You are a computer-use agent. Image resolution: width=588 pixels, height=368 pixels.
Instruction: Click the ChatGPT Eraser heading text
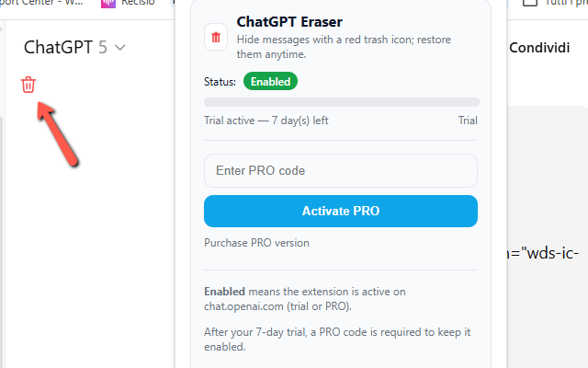(x=288, y=21)
